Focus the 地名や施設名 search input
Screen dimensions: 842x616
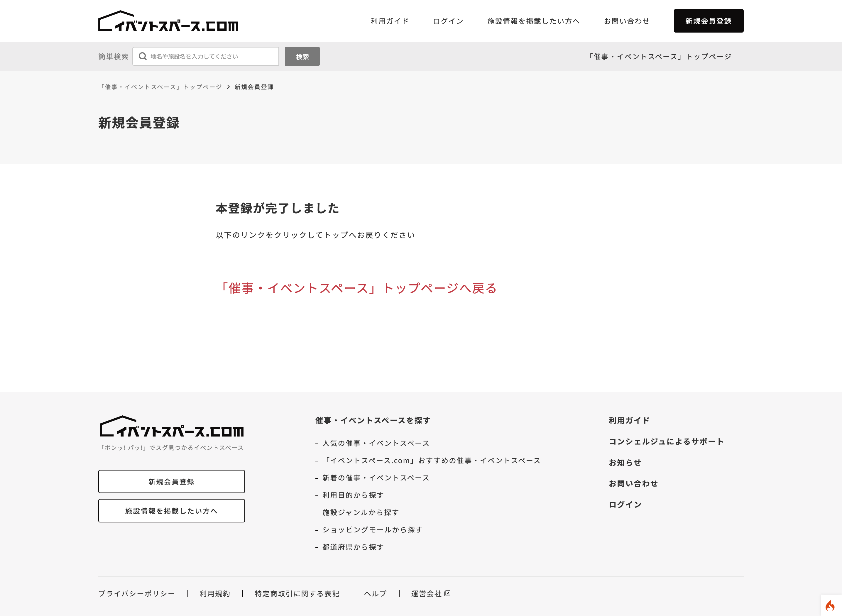pos(205,56)
